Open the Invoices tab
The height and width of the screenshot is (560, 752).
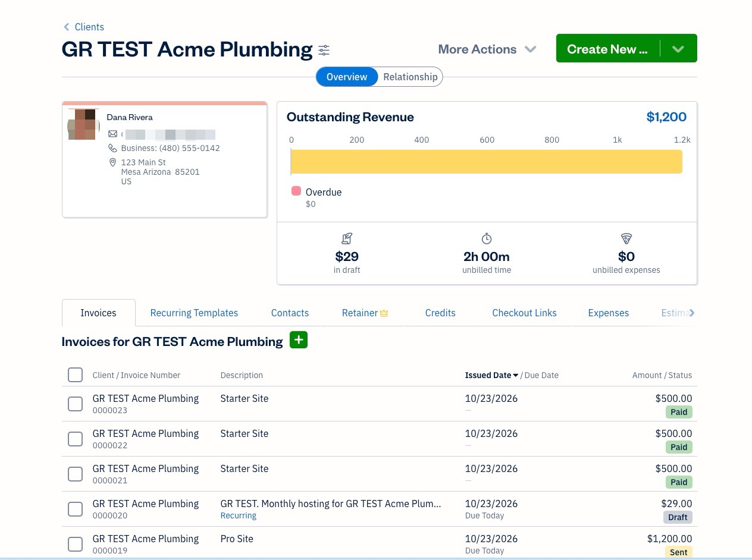tap(98, 313)
